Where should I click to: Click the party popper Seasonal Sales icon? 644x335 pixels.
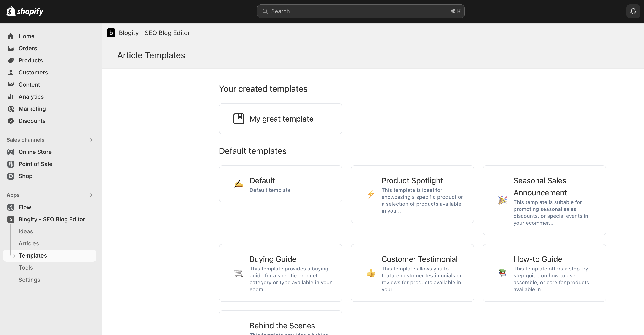pyautogui.click(x=502, y=200)
